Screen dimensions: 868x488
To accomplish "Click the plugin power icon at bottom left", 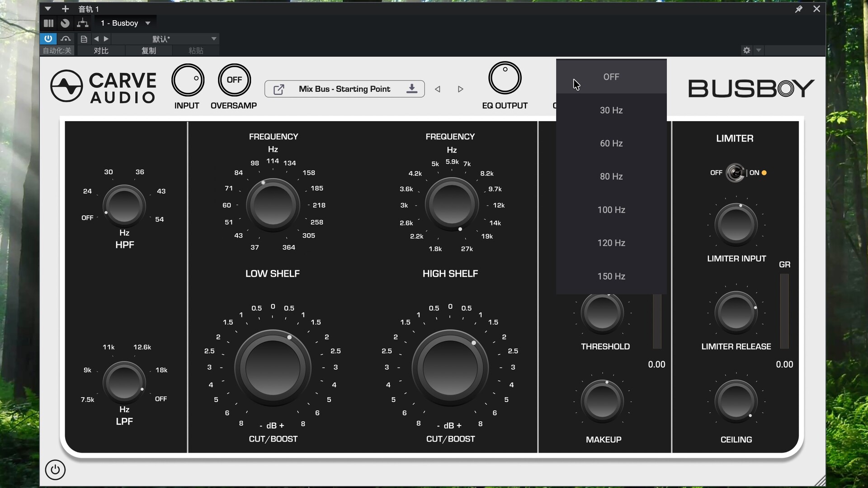I will tap(55, 470).
